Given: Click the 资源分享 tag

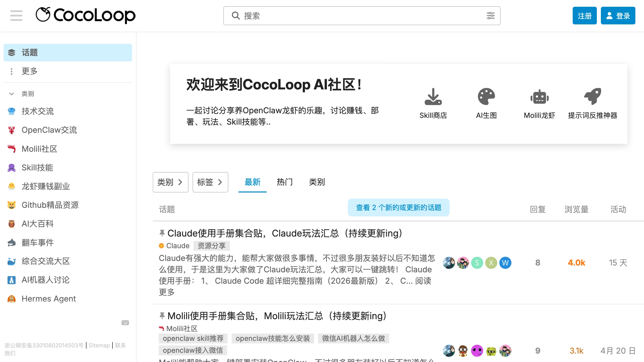Looking at the screenshot, I should tap(212, 246).
